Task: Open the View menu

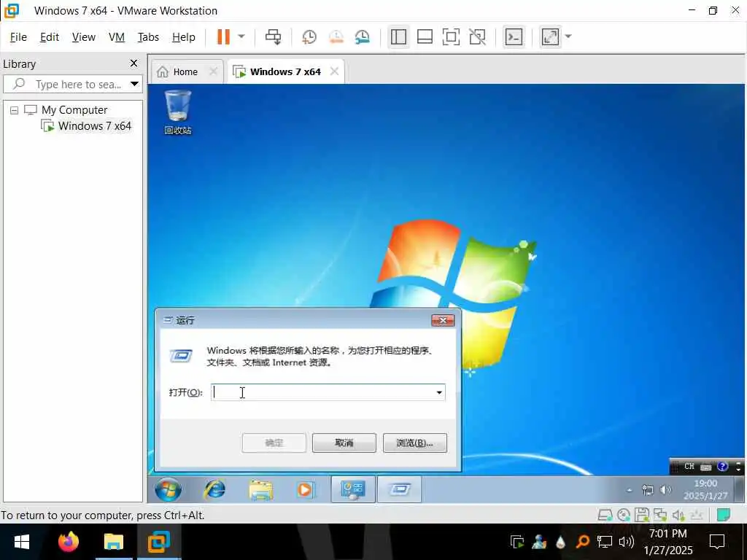Action: pos(84,37)
